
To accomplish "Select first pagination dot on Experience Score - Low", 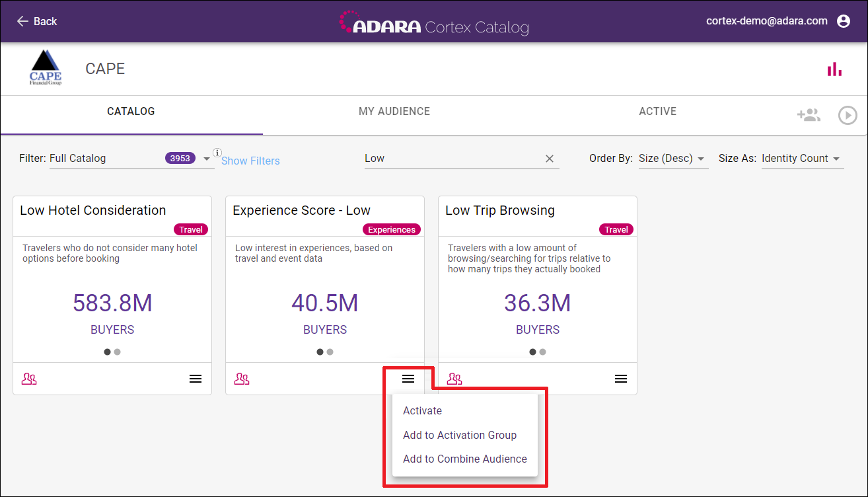I will coord(320,352).
